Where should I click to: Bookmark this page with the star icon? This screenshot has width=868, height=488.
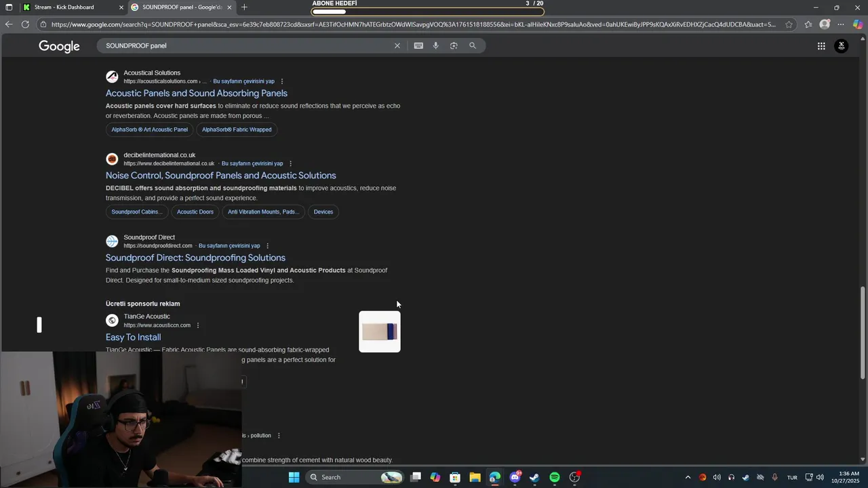pyautogui.click(x=789, y=24)
